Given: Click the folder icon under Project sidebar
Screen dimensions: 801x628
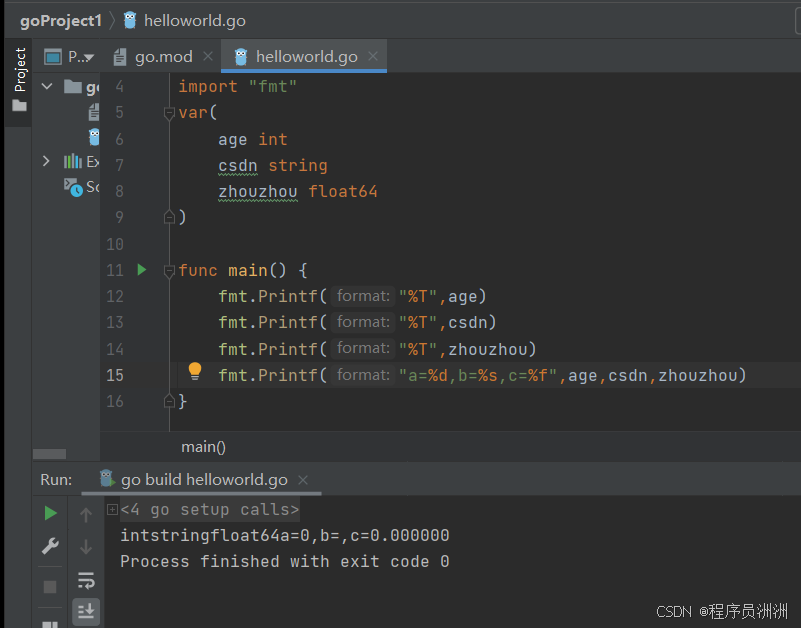Looking at the screenshot, I should [19, 106].
